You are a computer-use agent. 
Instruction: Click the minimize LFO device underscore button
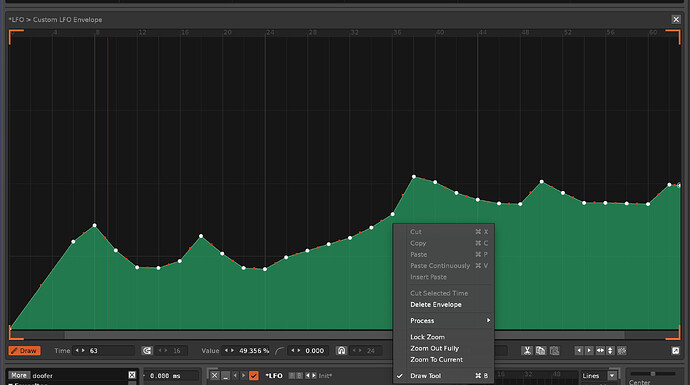click(x=225, y=375)
